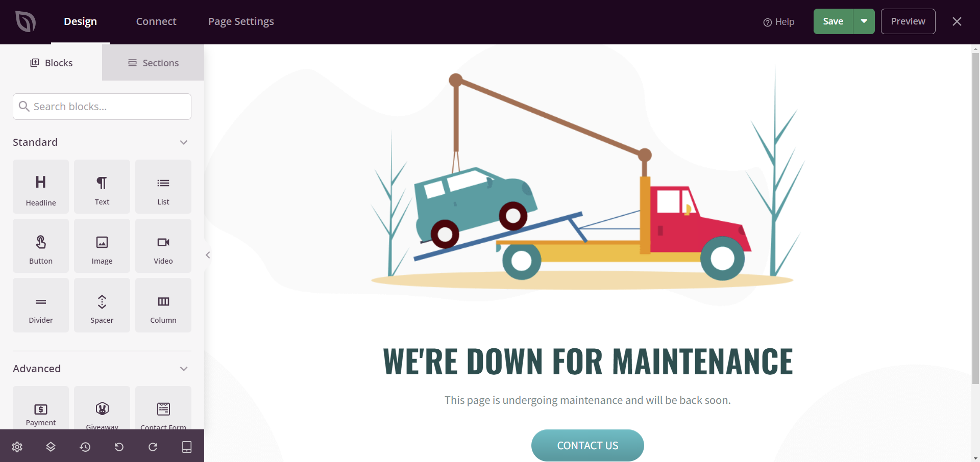Viewport: 980px width, 462px height.
Task: Select the Text block
Action: (x=102, y=187)
